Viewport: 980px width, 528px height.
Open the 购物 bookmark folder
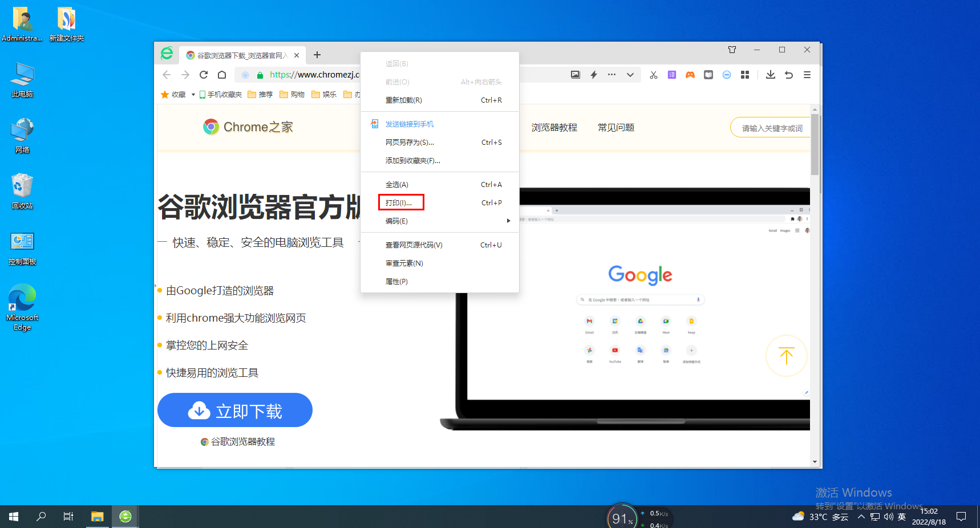click(x=292, y=95)
